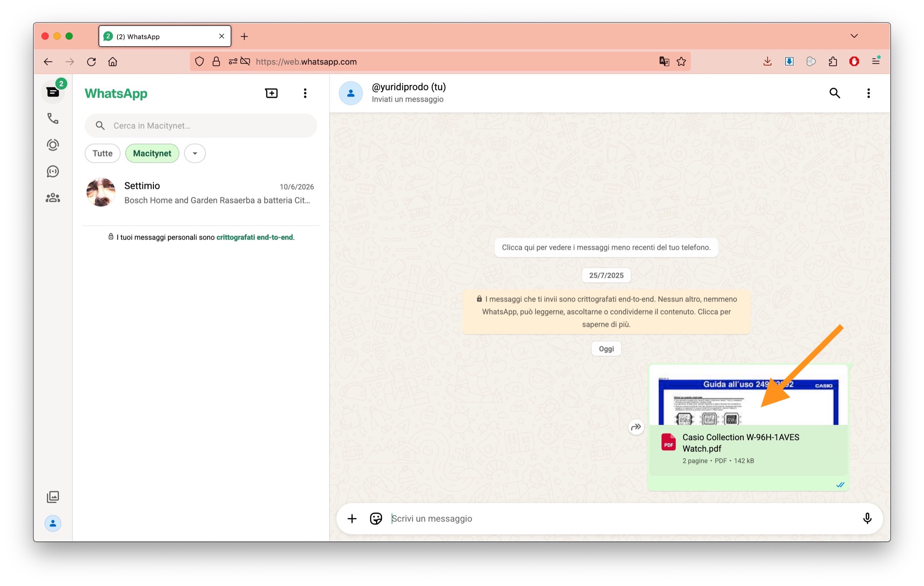Image resolution: width=924 pixels, height=586 pixels.
Task: Focus the Cerca in Macitynet search field
Action: 201,126
